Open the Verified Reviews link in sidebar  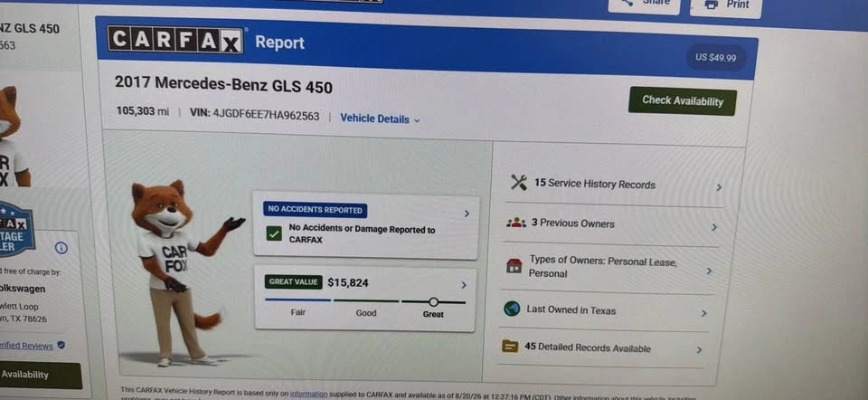[26, 346]
